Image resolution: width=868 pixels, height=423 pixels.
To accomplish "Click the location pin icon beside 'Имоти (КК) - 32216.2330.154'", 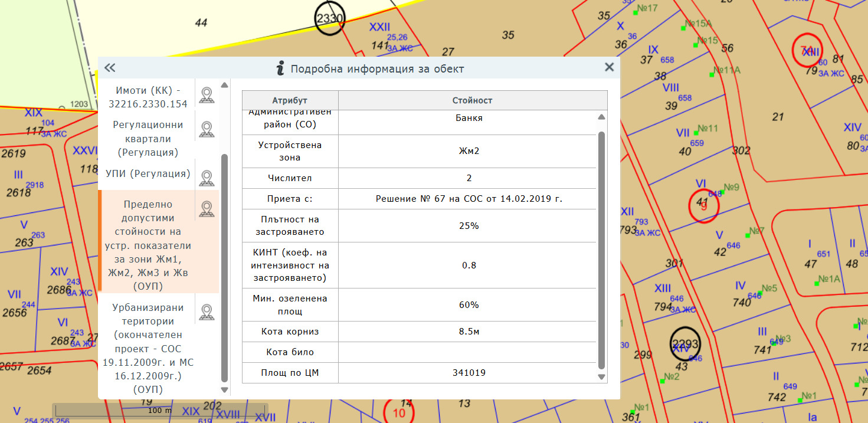I will [x=207, y=94].
